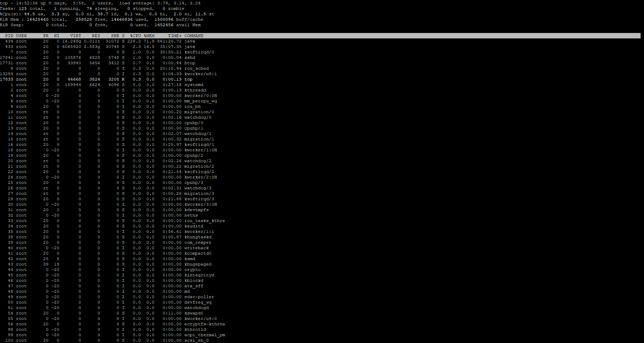Click the oom_reaper process name

198,242
